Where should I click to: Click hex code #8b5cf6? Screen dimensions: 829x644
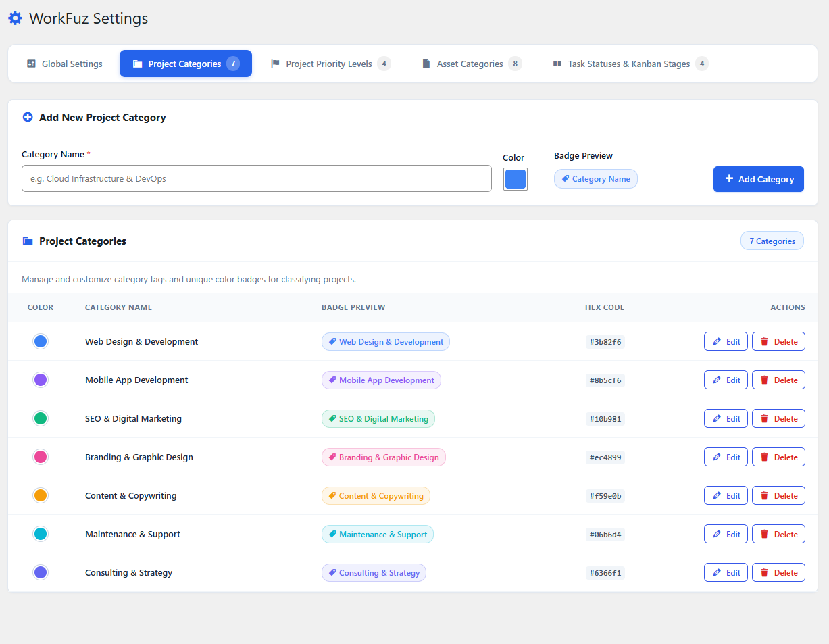pyautogui.click(x=605, y=380)
